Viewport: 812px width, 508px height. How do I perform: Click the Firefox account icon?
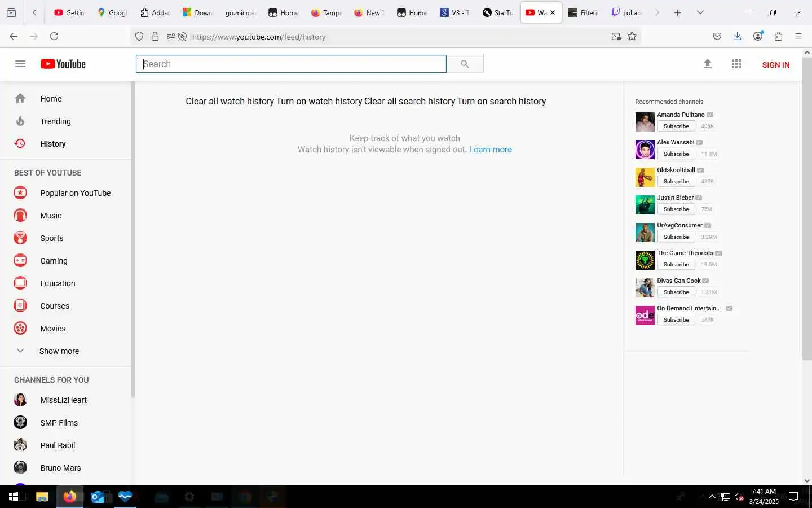(x=758, y=36)
